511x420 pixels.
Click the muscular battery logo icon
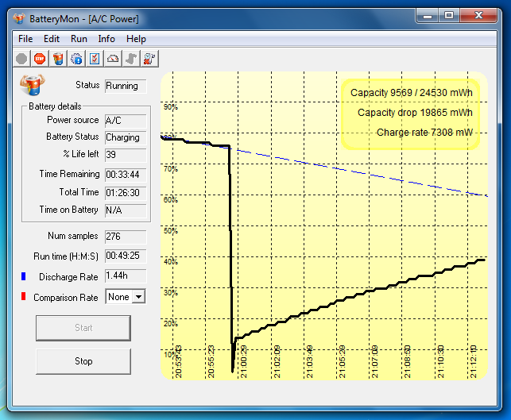coord(32,85)
